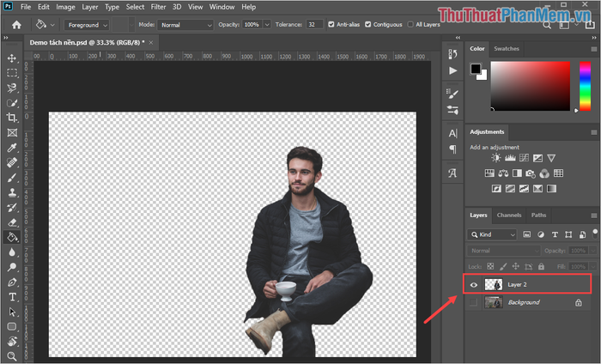Select the Lasso tool in toolbar
Viewport: 601px width, 364px height.
[x=12, y=88]
